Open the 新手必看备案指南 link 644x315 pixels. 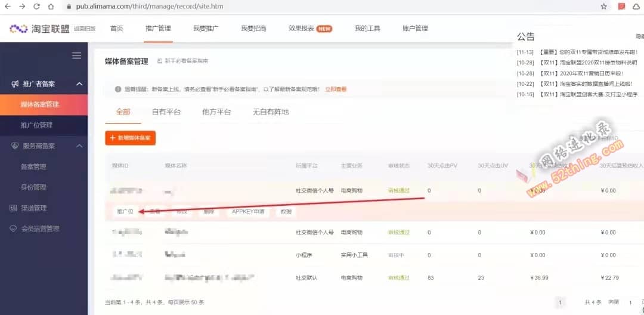click(x=187, y=61)
